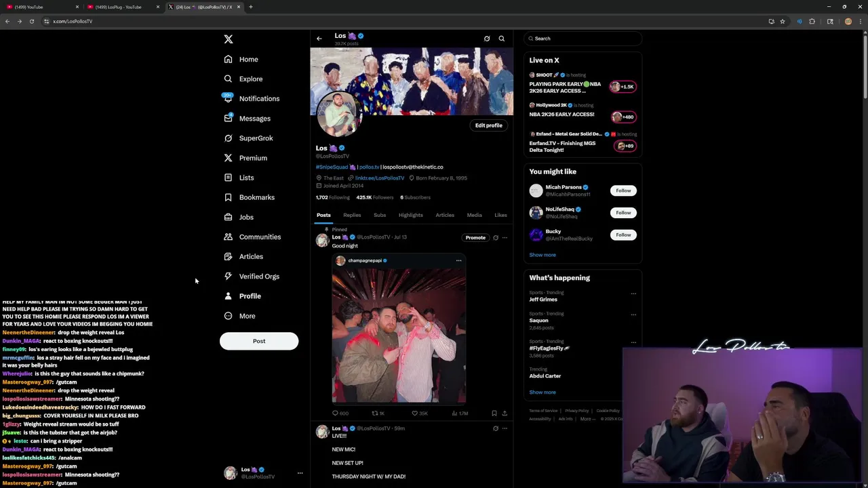
Task: Open Articles in sidebar
Action: tap(243, 256)
